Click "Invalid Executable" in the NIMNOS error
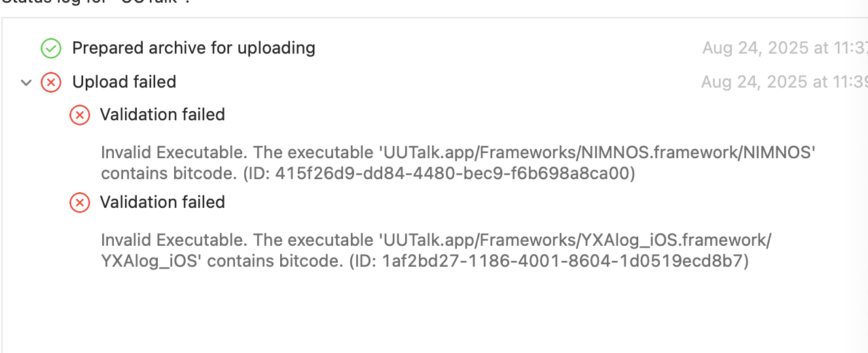Image resolution: width=868 pixels, height=353 pixels. coord(174,153)
